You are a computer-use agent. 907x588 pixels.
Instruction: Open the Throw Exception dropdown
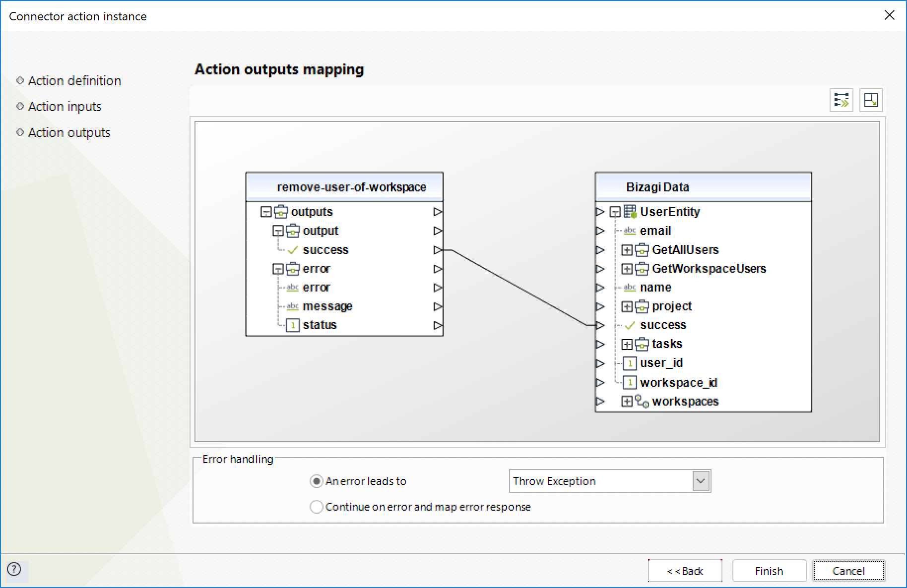tap(701, 481)
